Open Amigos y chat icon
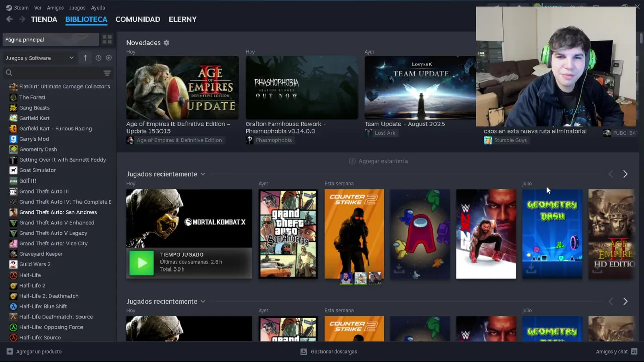The height and width of the screenshot is (362, 644). [x=634, y=352]
